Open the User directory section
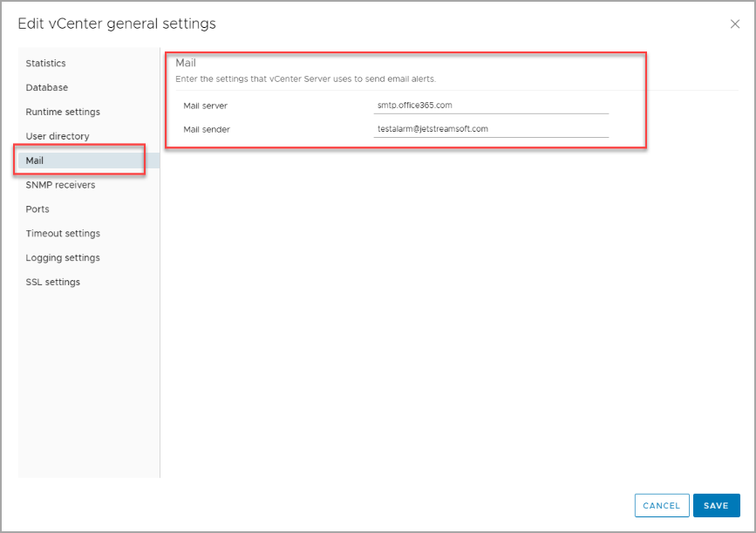 (58, 137)
